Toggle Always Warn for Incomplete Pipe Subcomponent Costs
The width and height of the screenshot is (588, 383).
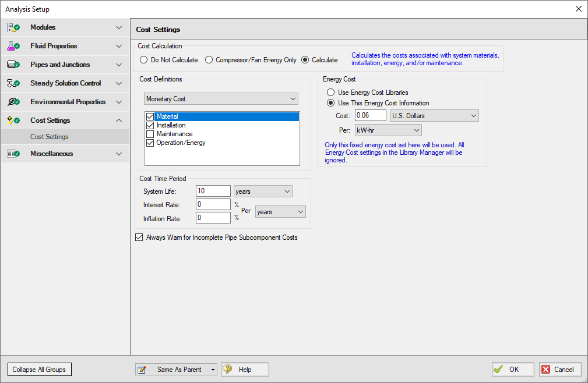point(139,237)
